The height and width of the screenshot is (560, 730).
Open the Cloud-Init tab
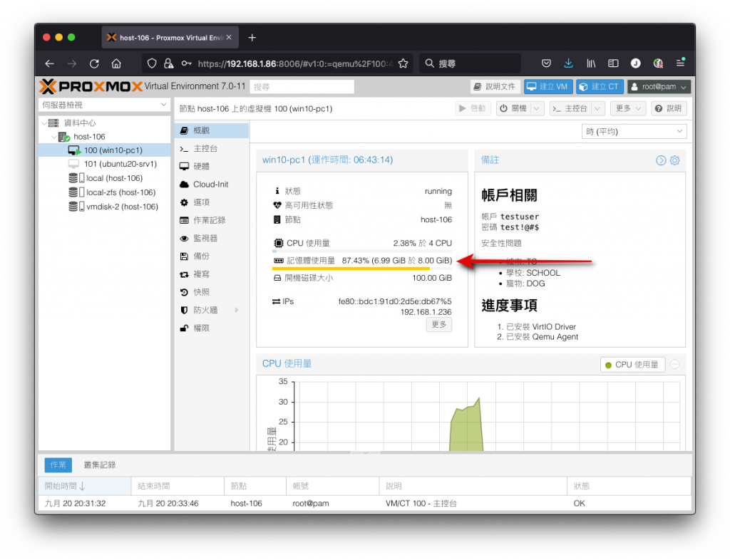click(x=212, y=185)
